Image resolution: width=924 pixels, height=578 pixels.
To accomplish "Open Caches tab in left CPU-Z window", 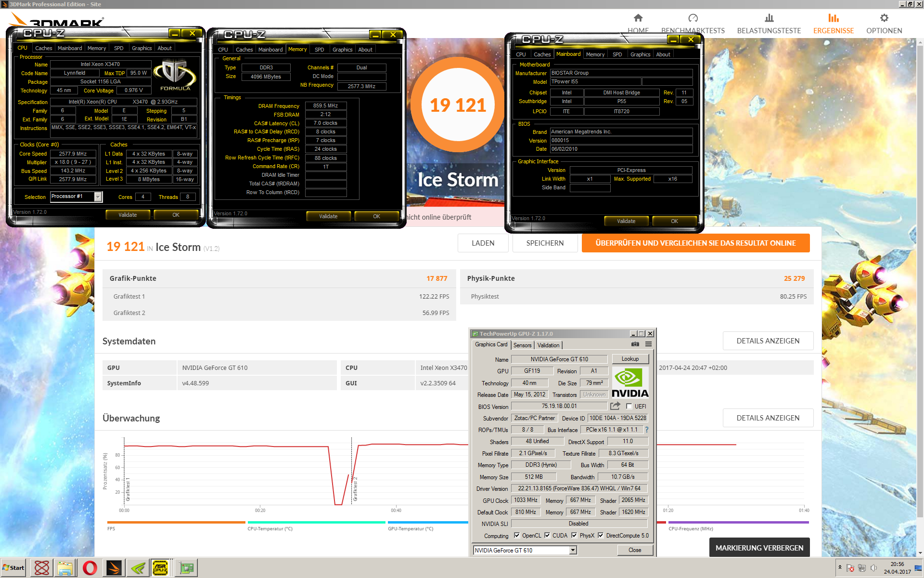I will 43,48.
